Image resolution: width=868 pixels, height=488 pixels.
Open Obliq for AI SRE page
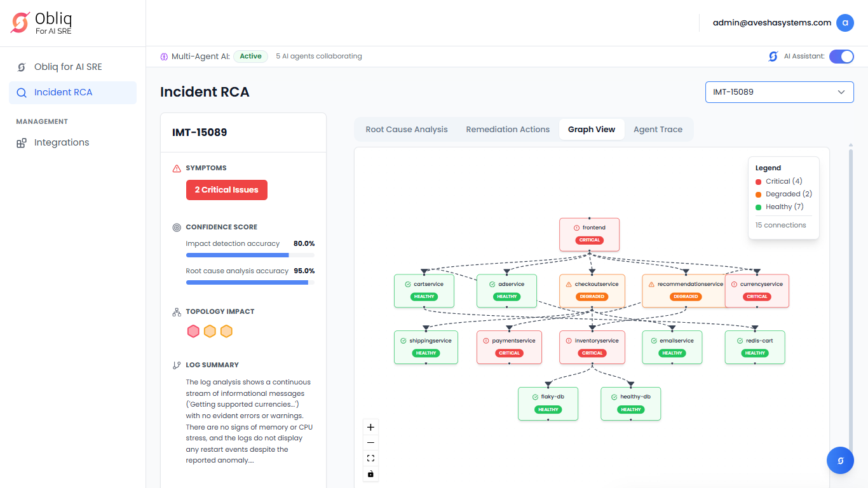tap(67, 67)
